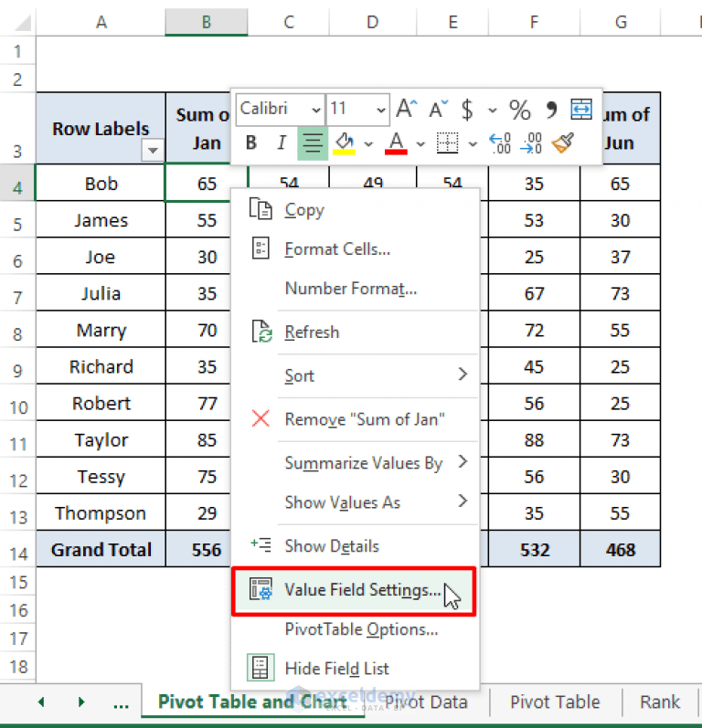Open the Calibri font name dropdown
This screenshot has height=728, width=702.
316,110
